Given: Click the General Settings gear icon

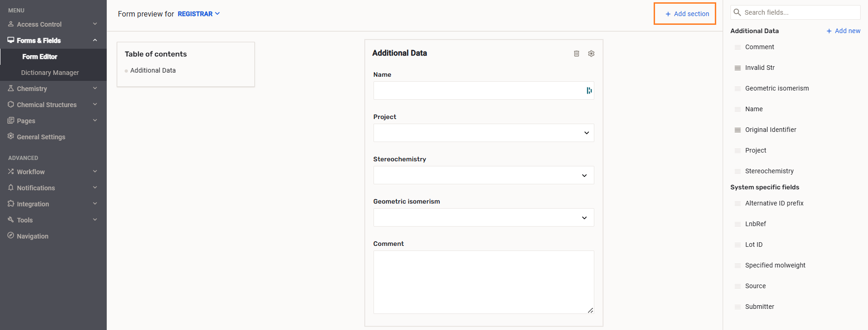Looking at the screenshot, I should [11, 137].
